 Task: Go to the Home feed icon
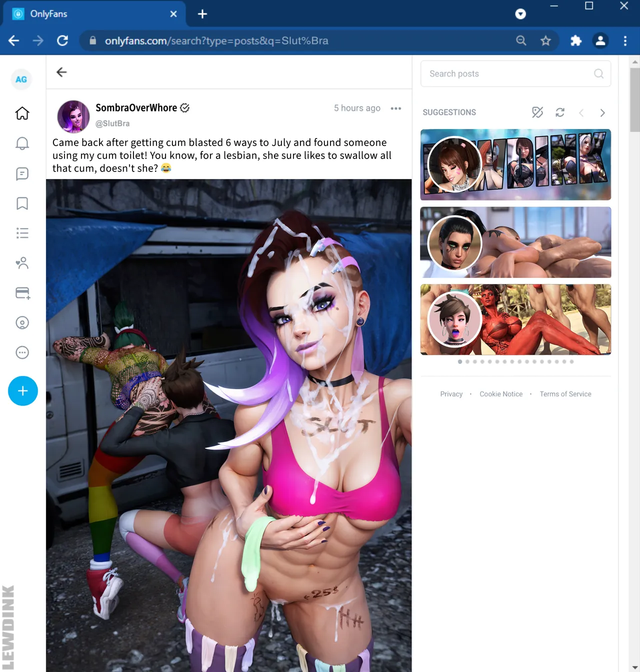tap(22, 113)
